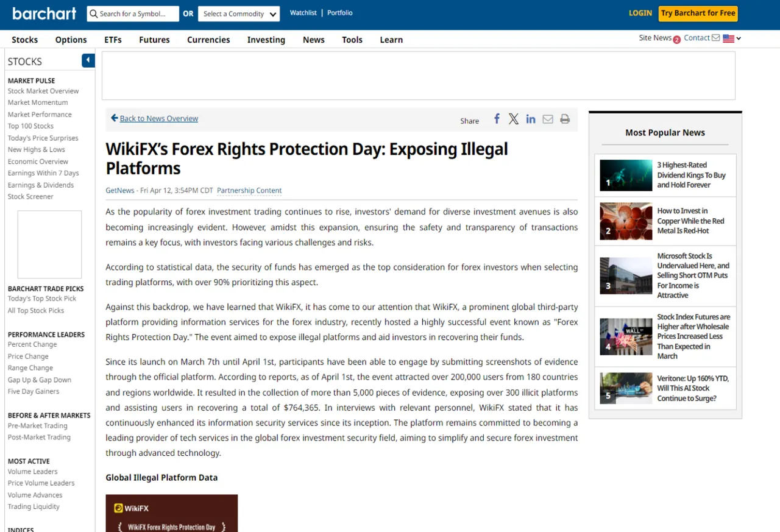Viewport: 780px width, 532px height.
Task: Open Veritone article thumbnail
Action: coord(626,388)
